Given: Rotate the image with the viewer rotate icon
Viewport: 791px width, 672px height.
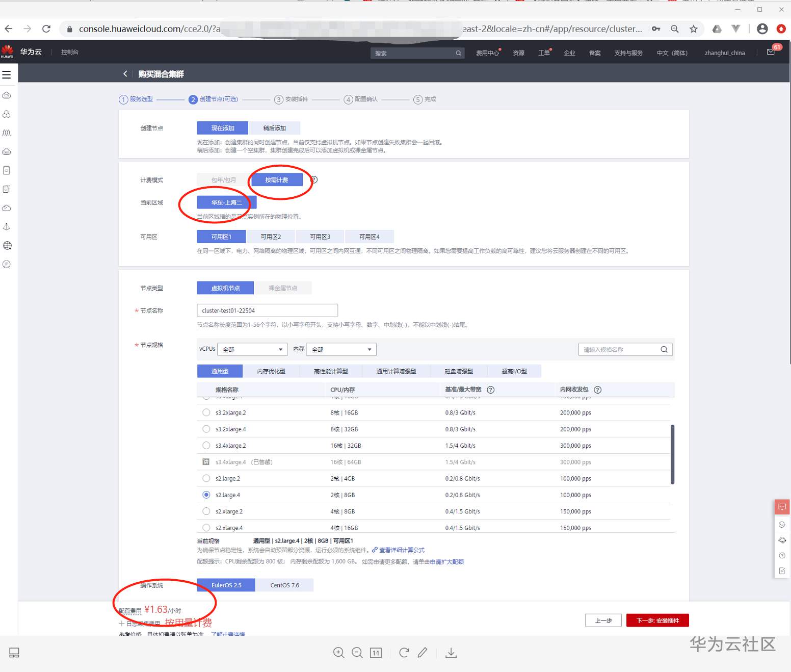Looking at the screenshot, I should [404, 653].
